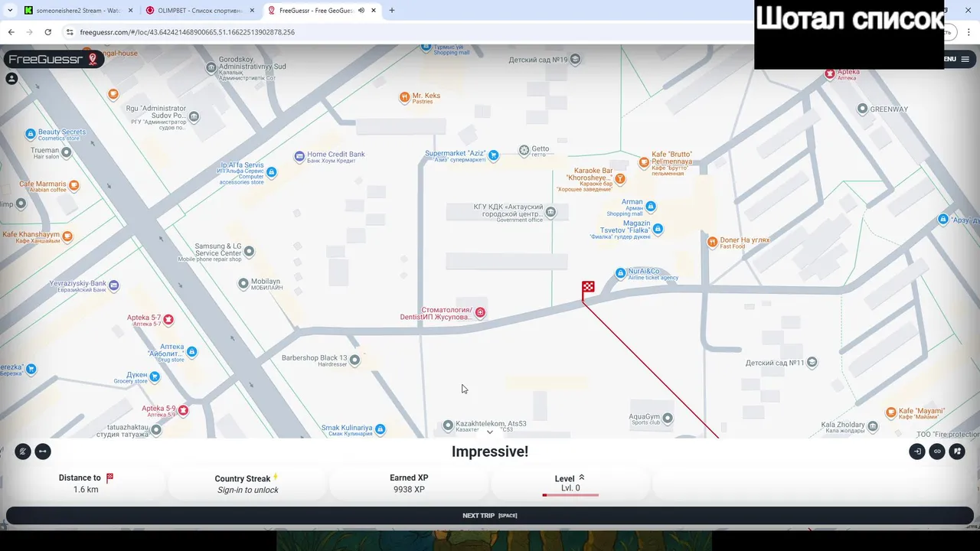980x551 pixels.
Task: Click the Mr. Keks pastries pin
Action: [x=404, y=97]
